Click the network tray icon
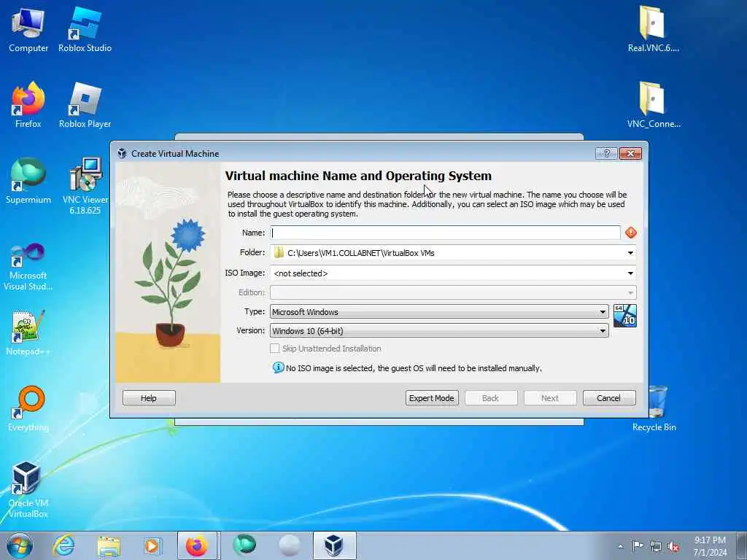This screenshot has width=747, height=560. coord(656,546)
